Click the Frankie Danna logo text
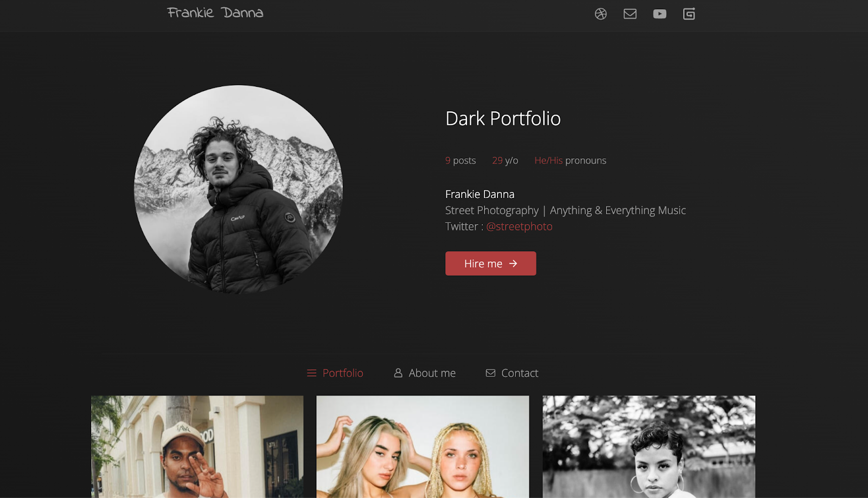The height and width of the screenshot is (498, 868). coord(215,12)
